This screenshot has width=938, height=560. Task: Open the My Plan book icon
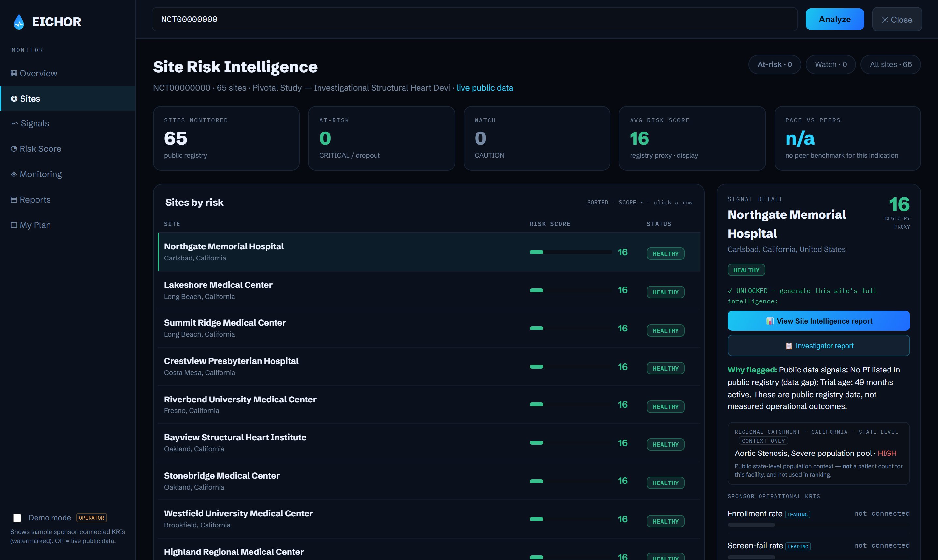[14, 225]
